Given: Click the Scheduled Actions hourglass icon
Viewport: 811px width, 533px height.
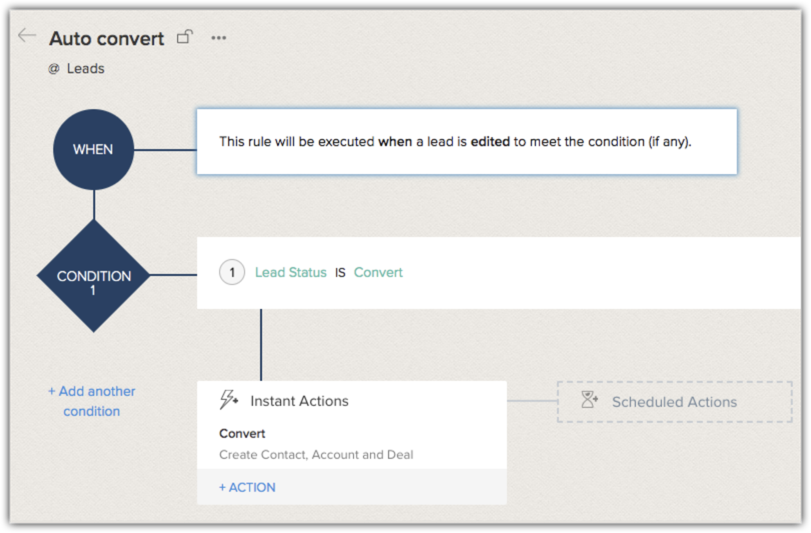Looking at the screenshot, I should (x=589, y=401).
